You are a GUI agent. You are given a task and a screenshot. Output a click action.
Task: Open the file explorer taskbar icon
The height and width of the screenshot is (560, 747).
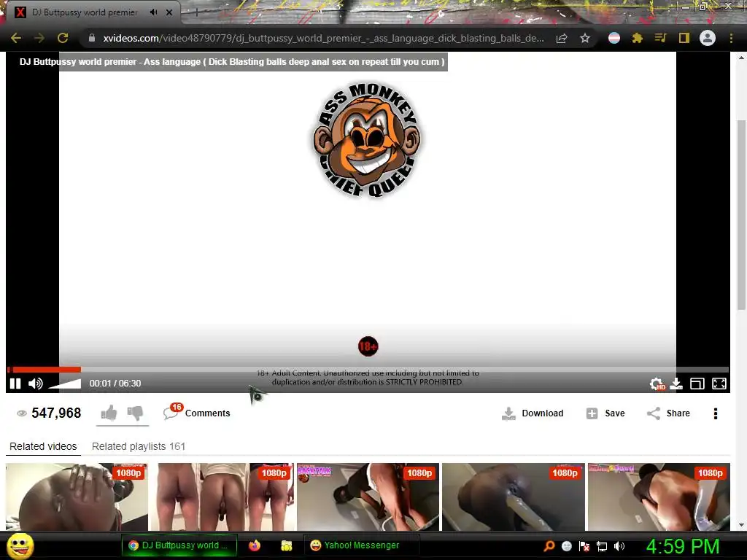tap(286, 545)
